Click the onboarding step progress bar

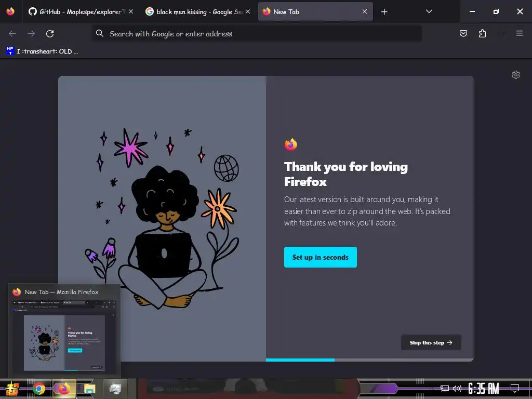click(x=369, y=360)
